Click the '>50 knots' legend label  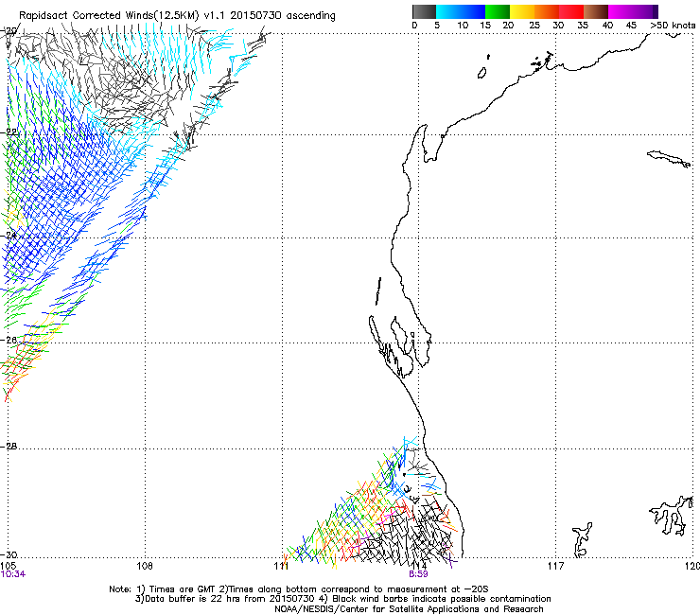(x=673, y=25)
